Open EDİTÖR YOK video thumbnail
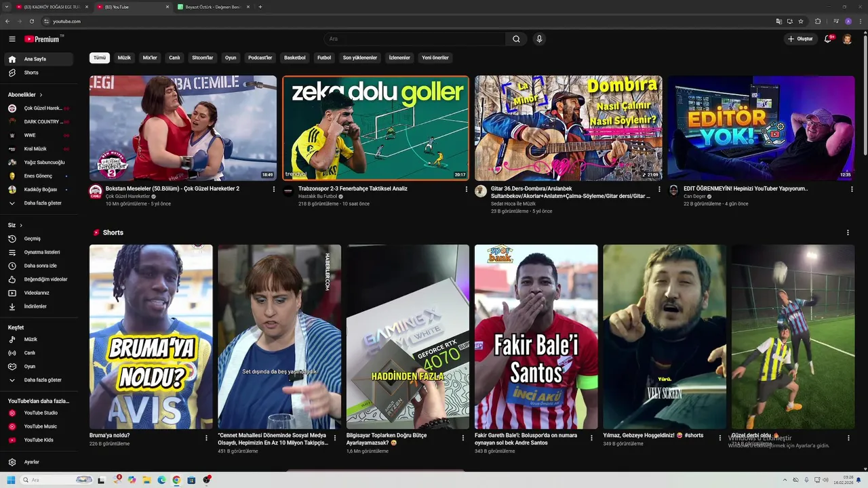 [761, 128]
